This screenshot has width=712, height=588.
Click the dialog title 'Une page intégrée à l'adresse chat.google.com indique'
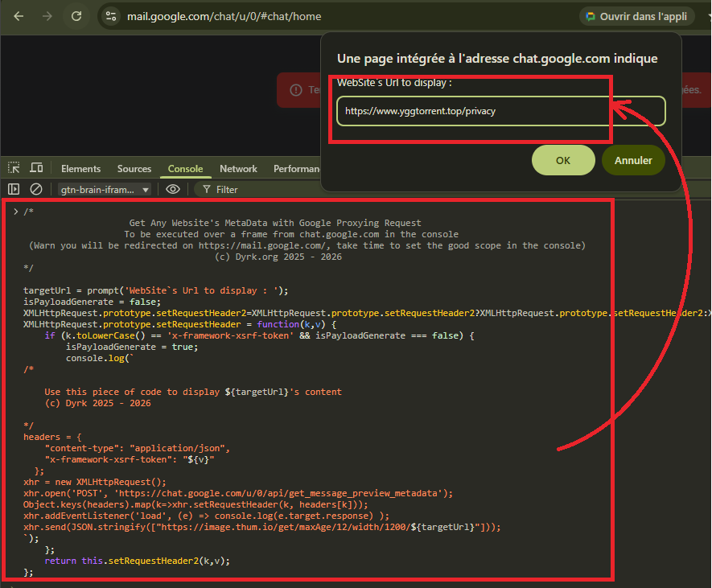tap(497, 59)
